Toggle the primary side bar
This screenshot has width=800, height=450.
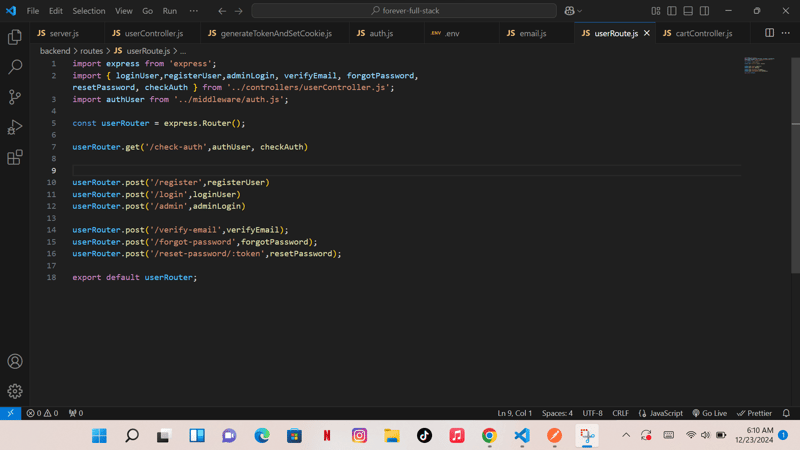pos(672,11)
